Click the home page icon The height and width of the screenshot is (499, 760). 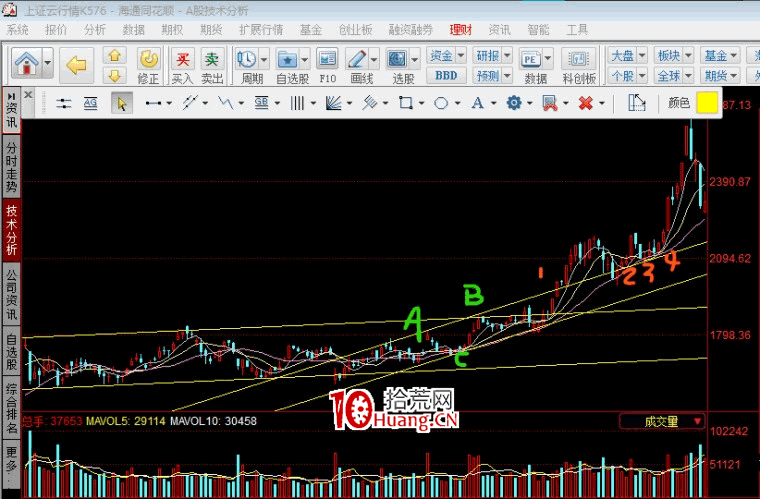coord(26,63)
